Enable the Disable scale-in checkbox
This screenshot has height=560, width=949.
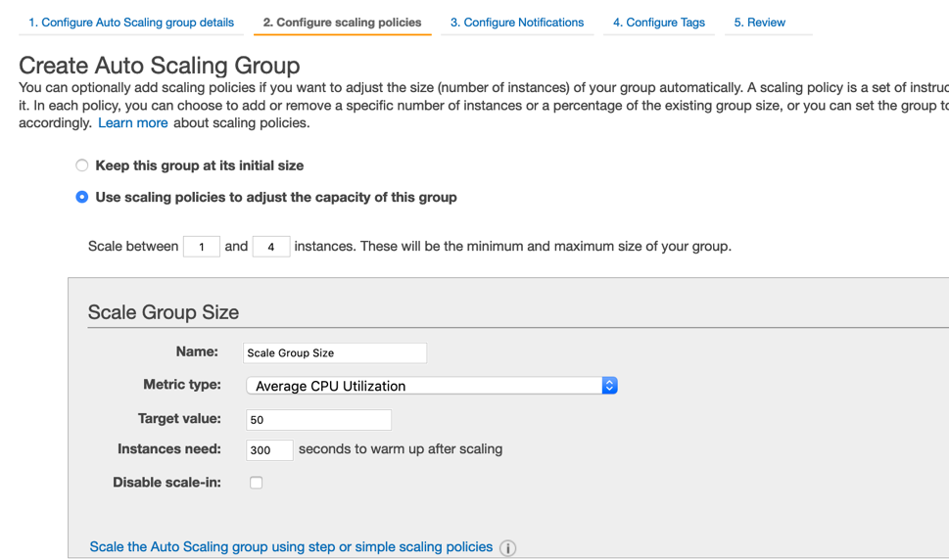pyautogui.click(x=256, y=483)
